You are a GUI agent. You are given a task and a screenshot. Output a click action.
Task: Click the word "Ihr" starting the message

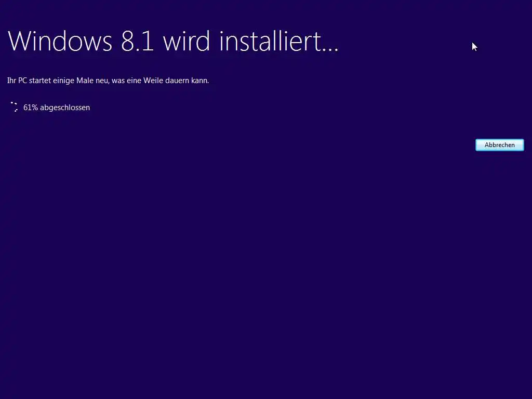11,81
